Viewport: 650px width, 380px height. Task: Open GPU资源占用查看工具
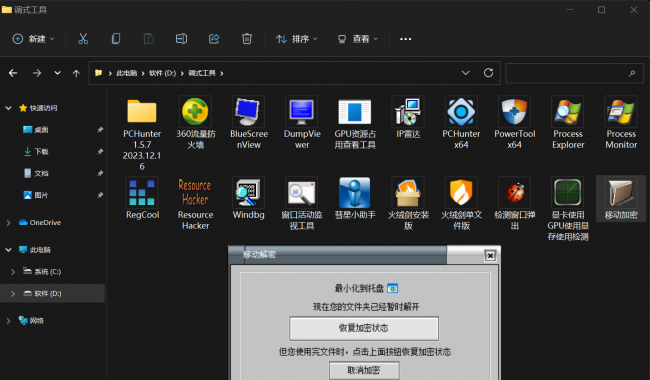[355, 111]
